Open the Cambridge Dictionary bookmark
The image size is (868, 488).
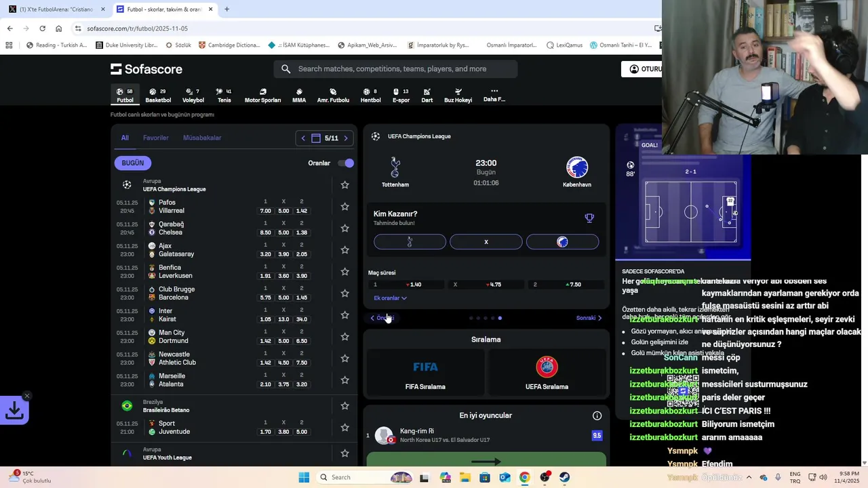(229, 45)
